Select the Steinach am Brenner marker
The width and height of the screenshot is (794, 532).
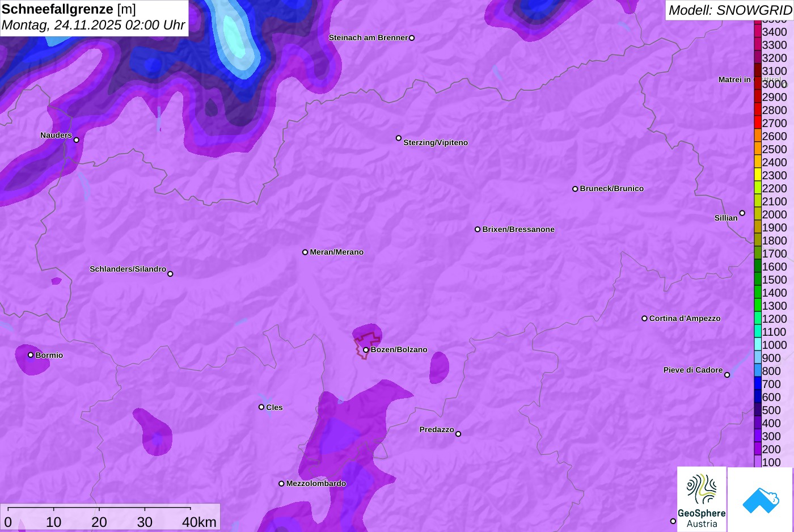coord(412,38)
